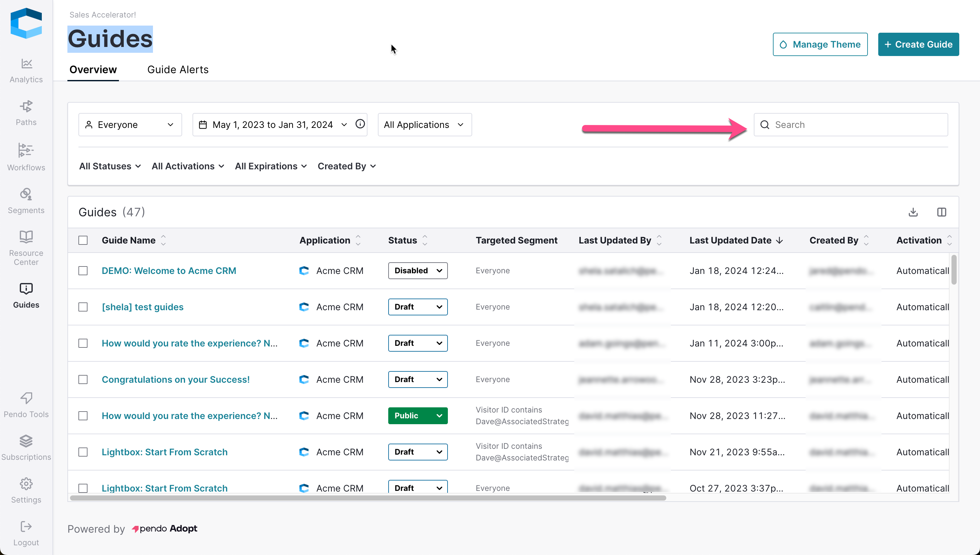Image resolution: width=980 pixels, height=555 pixels.
Task: Open Subscriptions in the sidebar
Action: click(x=26, y=448)
